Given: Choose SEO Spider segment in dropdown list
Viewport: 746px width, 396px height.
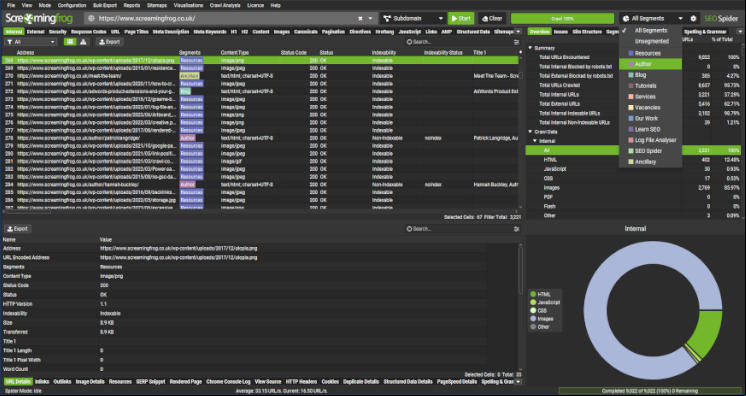Looking at the screenshot, I should click(x=650, y=151).
